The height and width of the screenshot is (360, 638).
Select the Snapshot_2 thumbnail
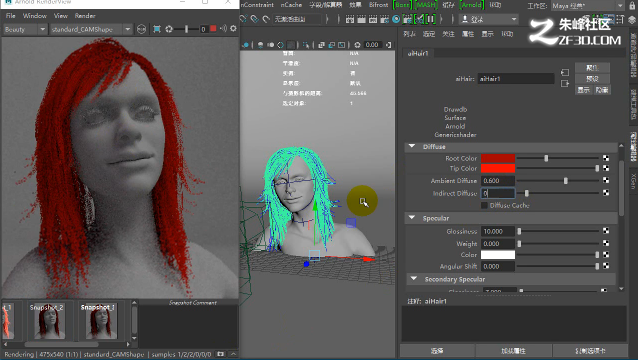point(49,321)
